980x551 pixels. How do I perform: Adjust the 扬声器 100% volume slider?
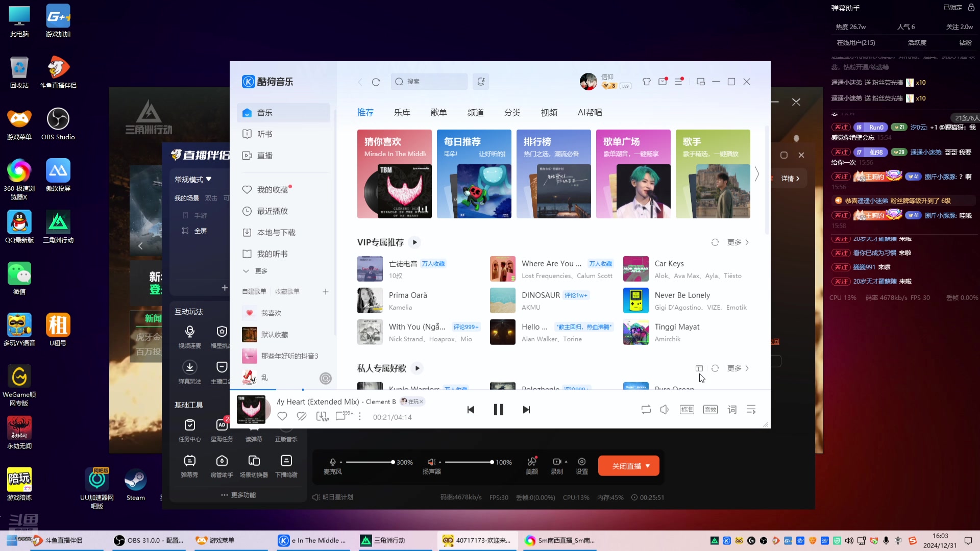(x=469, y=462)
